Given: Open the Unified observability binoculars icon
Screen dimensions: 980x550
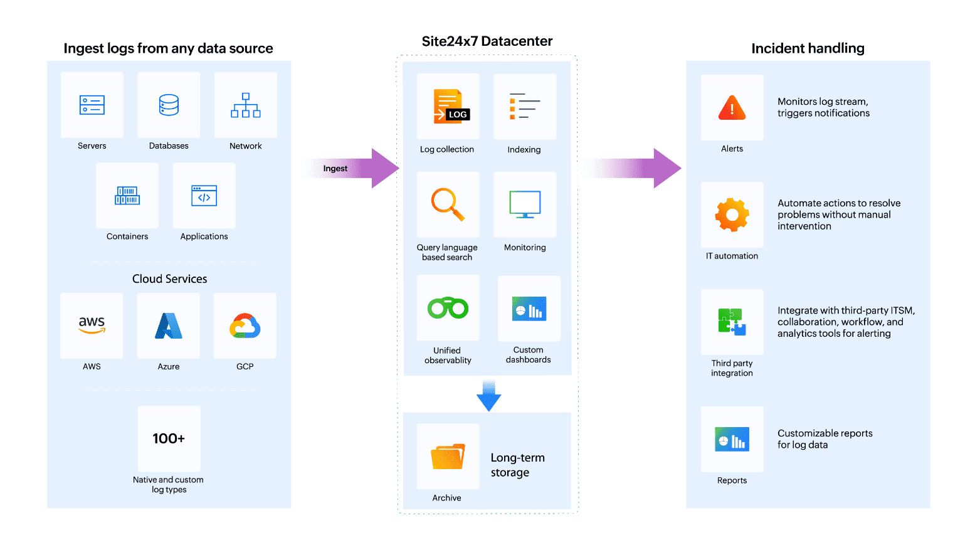Looking at the screenshot, I should click(x=448, y=308).
